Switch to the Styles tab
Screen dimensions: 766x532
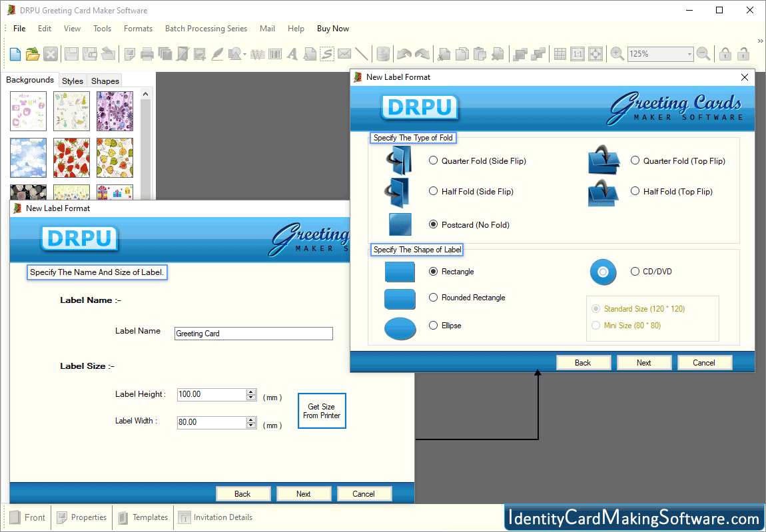click(73, 81)
